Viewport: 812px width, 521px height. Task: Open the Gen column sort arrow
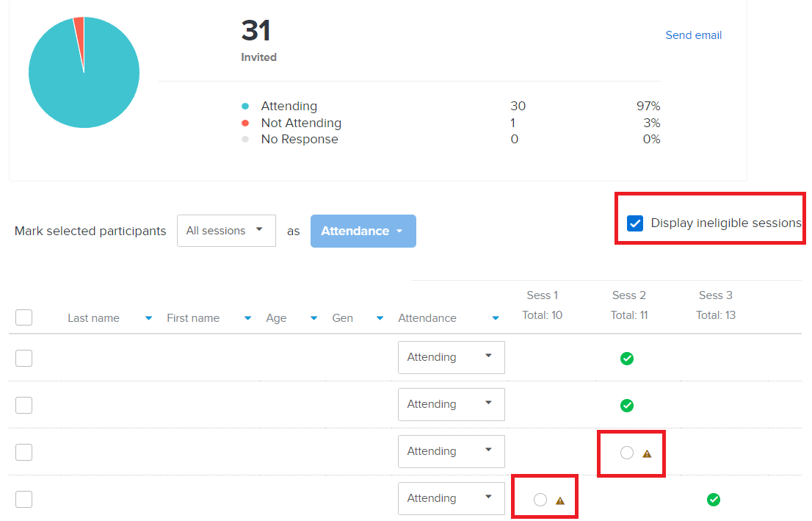click(x=380, y=318)
